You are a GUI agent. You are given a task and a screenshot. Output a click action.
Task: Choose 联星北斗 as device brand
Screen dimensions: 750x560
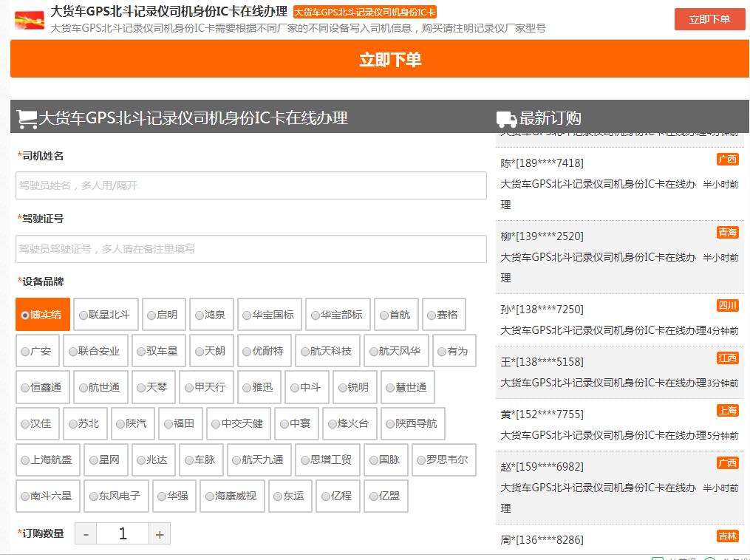(103, 315)
